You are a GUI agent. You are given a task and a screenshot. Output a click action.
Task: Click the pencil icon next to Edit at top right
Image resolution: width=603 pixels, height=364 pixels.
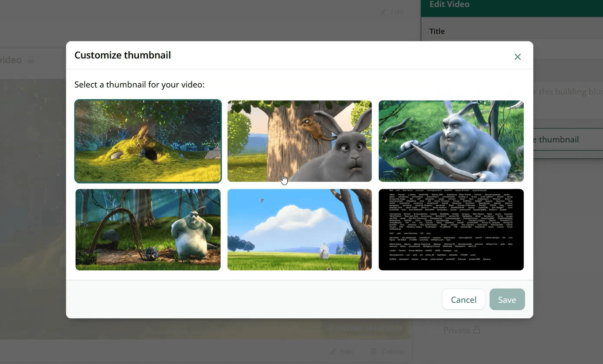pos(383,12)
